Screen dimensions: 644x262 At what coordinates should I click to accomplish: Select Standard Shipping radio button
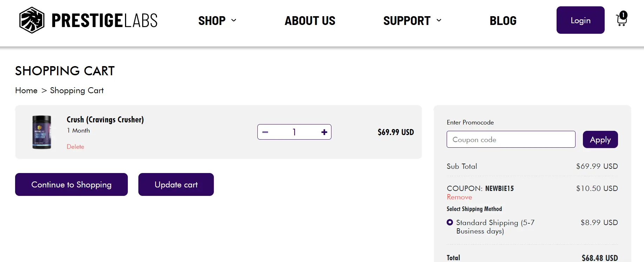pos(450,222)
